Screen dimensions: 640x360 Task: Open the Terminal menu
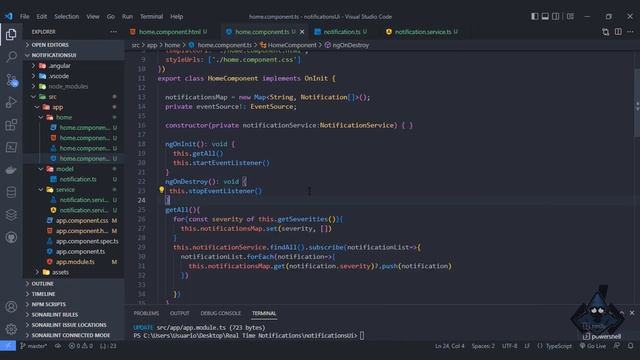coord(151,16)
